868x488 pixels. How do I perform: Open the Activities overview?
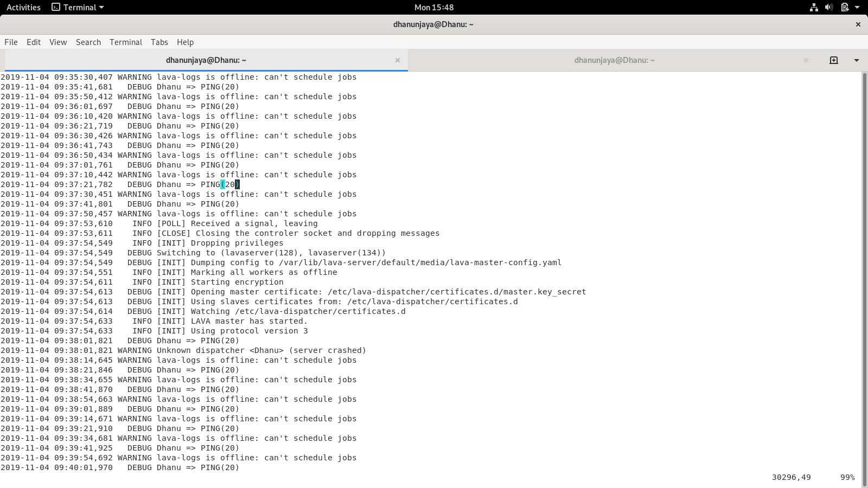coord(23,7)
